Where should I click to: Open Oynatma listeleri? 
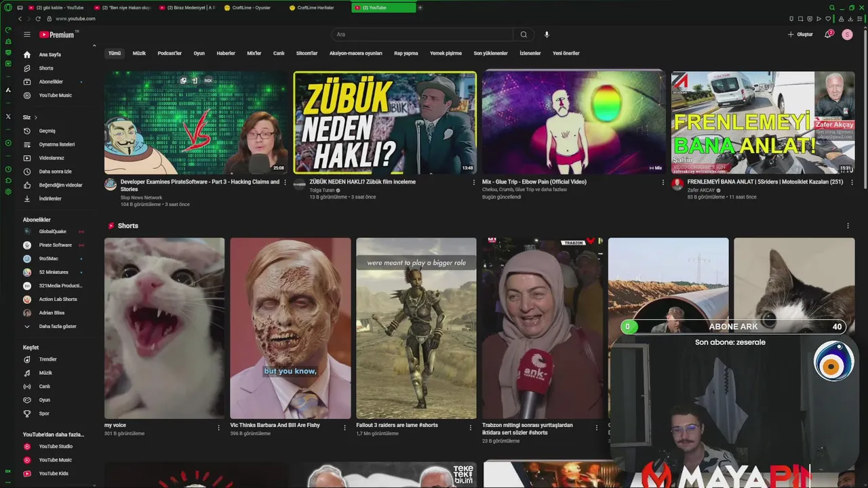click(x=56, y=144)
